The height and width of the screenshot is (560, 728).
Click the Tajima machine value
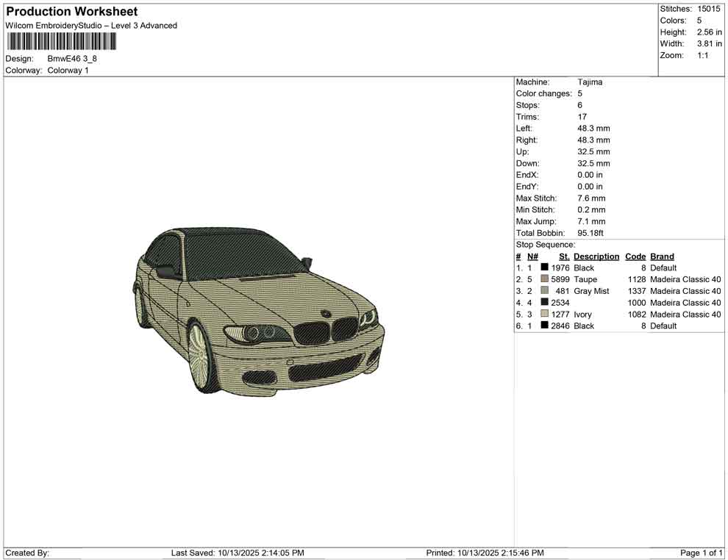pos(590,82)
